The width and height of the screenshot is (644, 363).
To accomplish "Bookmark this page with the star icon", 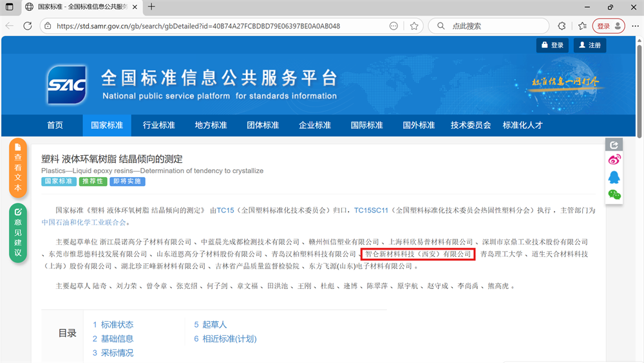I will [x=414, y=26].
